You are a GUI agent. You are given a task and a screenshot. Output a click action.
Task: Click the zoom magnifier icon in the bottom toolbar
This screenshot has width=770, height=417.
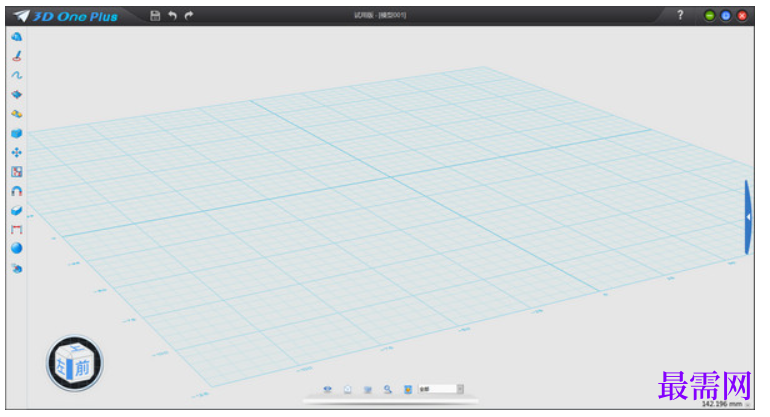pyautogui.click(x=388, y=389)
